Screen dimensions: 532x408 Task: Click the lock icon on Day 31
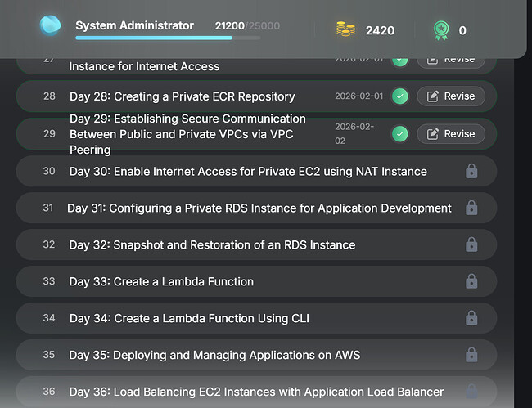tap(471, 208)
